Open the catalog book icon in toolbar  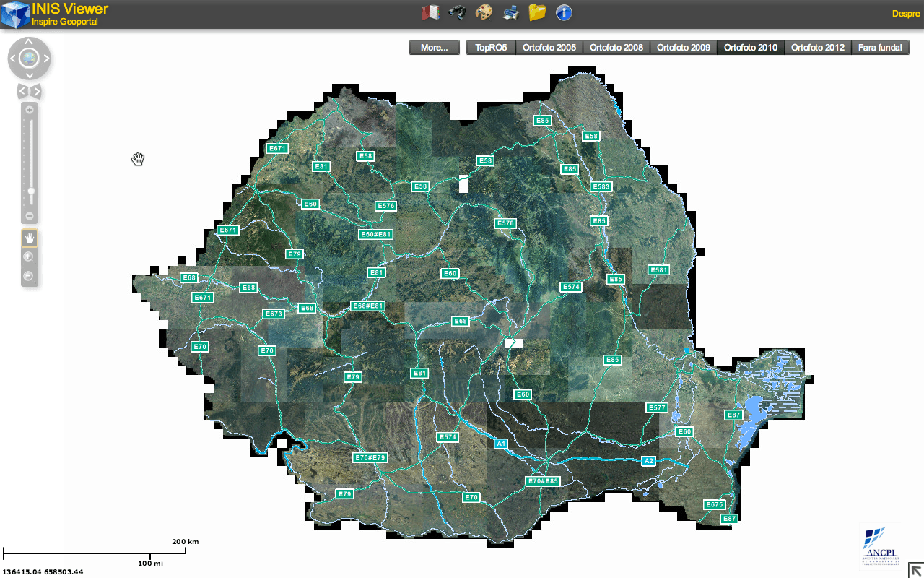(x=430, y=12)
